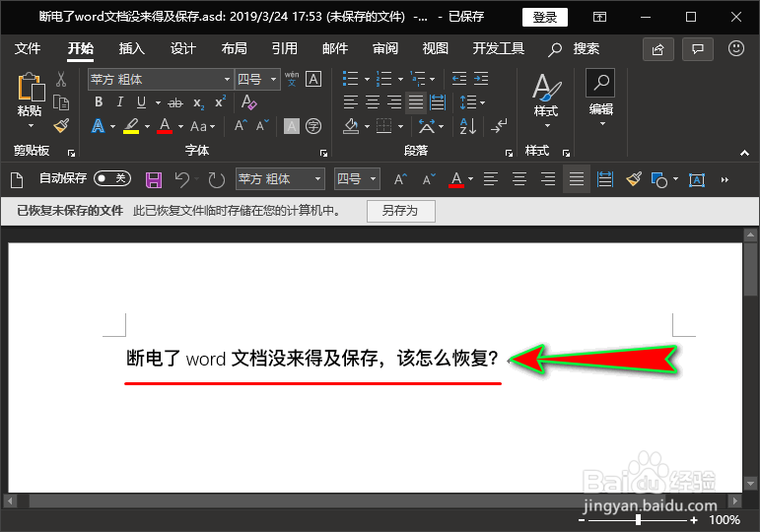Open the Borders dropdown arrow
The image size is (760, 532).
tap(400, 127)
